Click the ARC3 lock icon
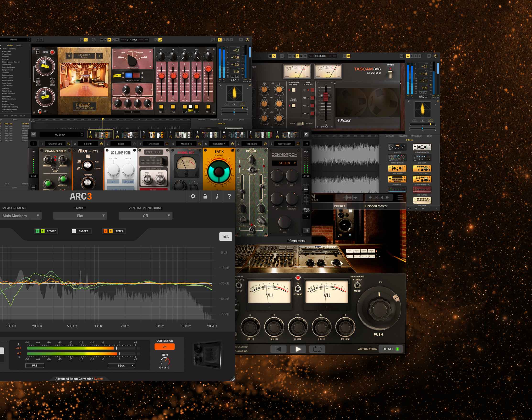 tap(205, 196)
